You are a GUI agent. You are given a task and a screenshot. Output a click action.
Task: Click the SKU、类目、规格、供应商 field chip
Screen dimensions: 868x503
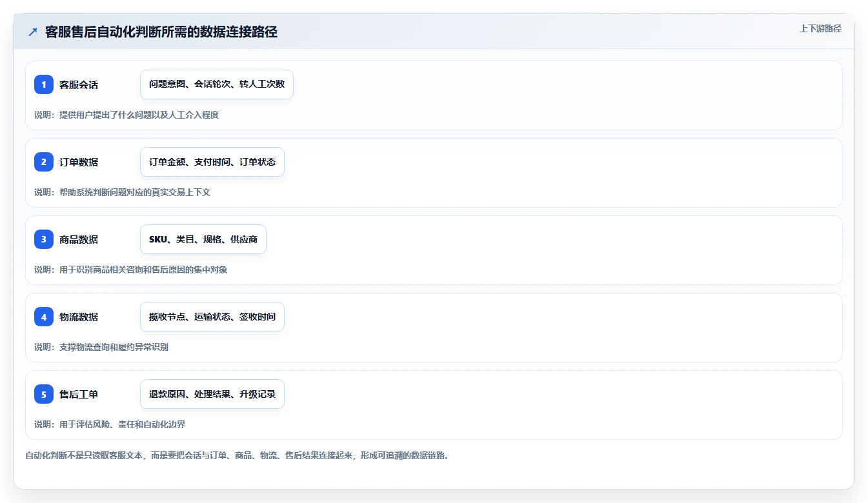[x=203, y=239]
